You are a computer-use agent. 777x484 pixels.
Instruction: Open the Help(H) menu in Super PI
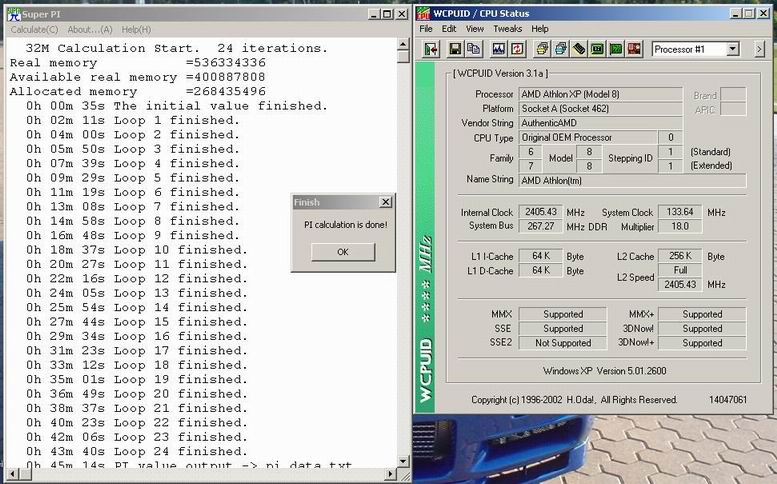[x=136, y=30]
